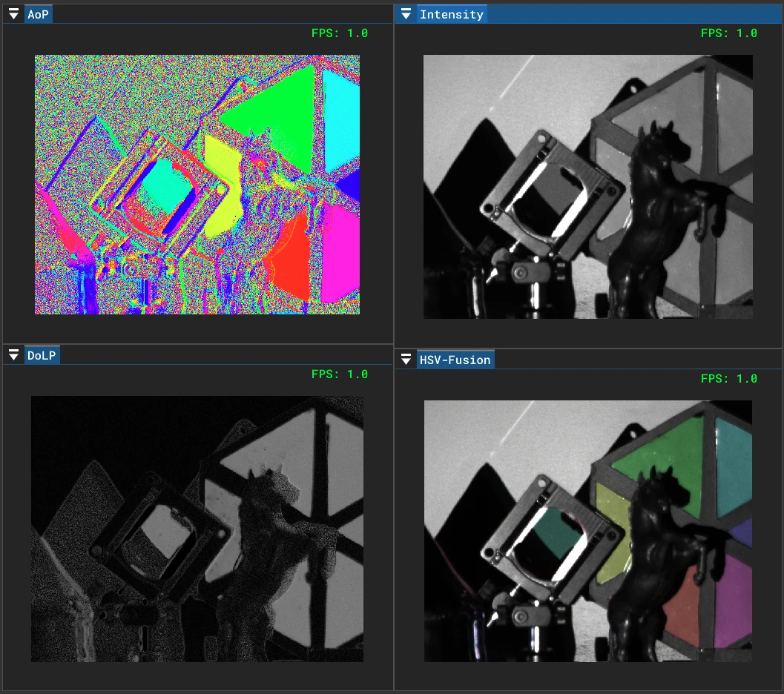The height and width of the screenshot is (694, 784).
Task: Click the collapse icon on the DoLP panel
Action: [x=13, y=354]
